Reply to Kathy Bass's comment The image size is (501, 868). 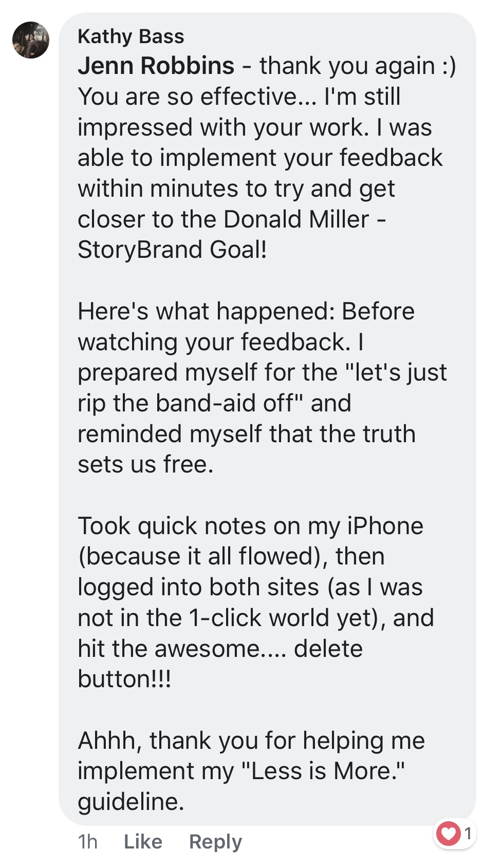pyautogui.click(x=215, y=842)
